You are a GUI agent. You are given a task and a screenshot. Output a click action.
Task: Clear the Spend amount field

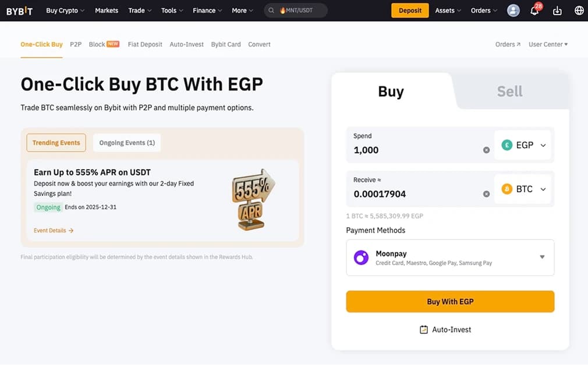[486, 150]
